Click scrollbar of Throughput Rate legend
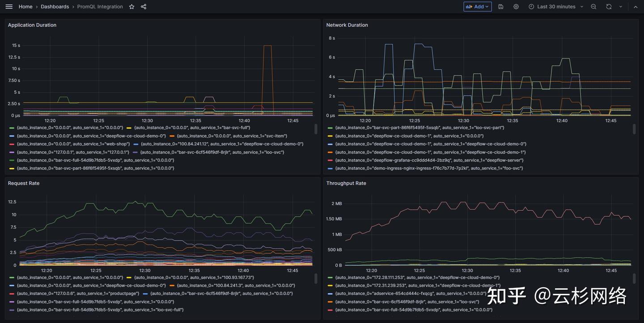This screenshot has height=323, width=644. click(x=634, y=279)
